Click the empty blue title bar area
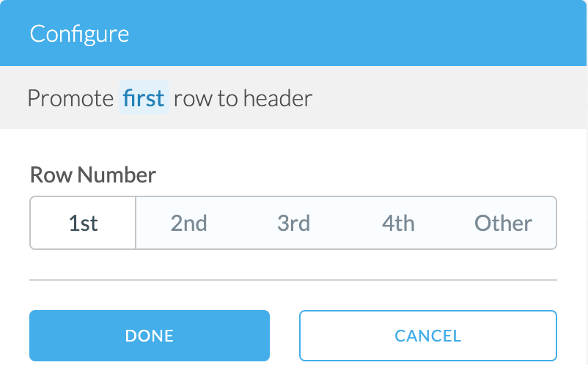Screen dimensions: 588x365 367,34
